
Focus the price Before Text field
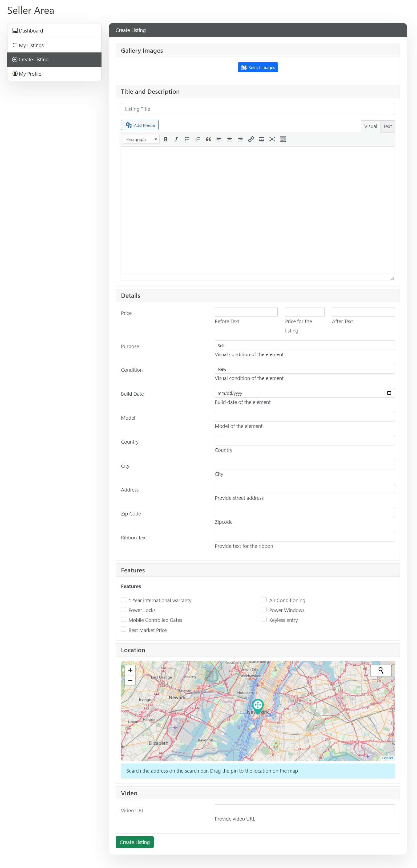(x=246, y=312)
